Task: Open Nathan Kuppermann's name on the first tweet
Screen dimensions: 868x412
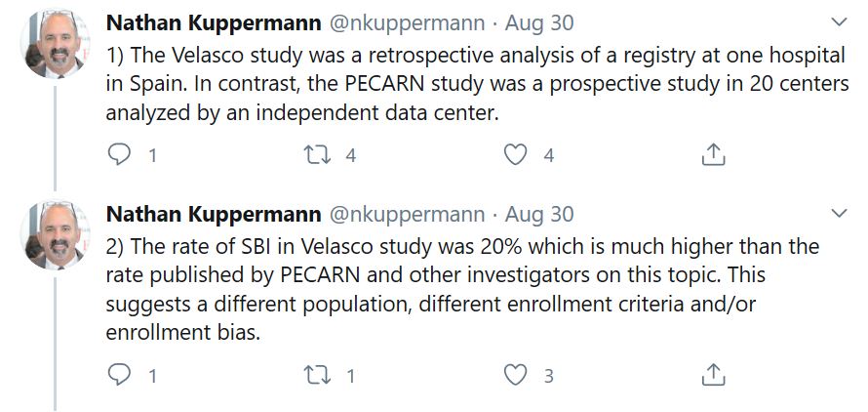Action: click(x=214, y=23)
